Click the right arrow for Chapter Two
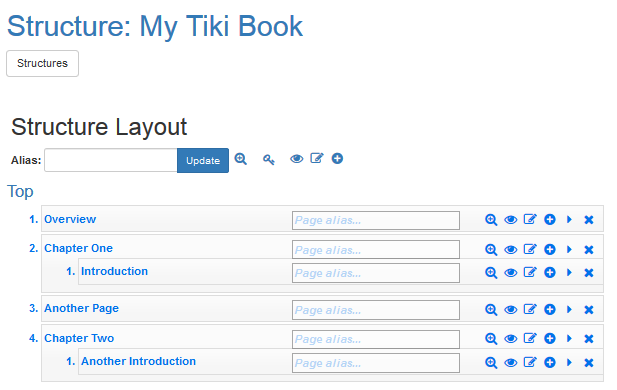This screenshot has width=617, height=390. coord(569,338)
